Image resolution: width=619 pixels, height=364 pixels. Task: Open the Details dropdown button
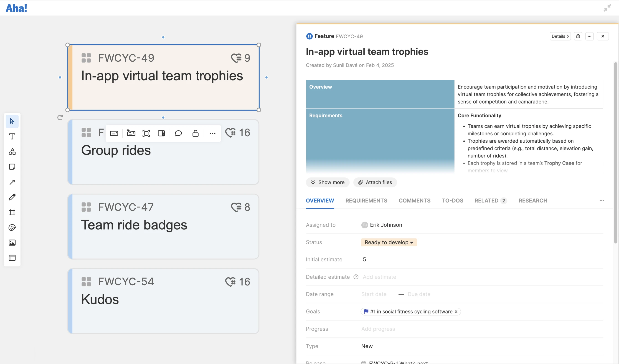(560, 36)
